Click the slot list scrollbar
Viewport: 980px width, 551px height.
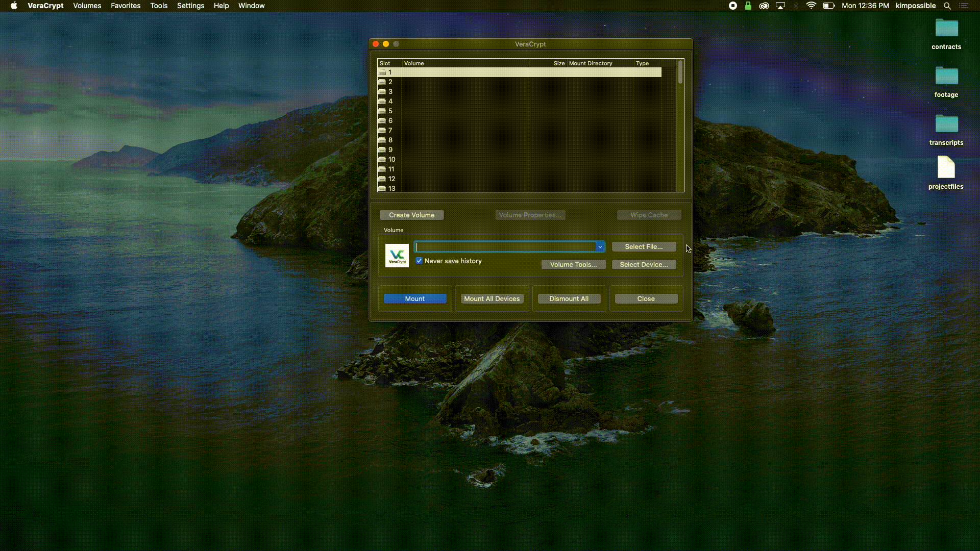coord(680,72)
